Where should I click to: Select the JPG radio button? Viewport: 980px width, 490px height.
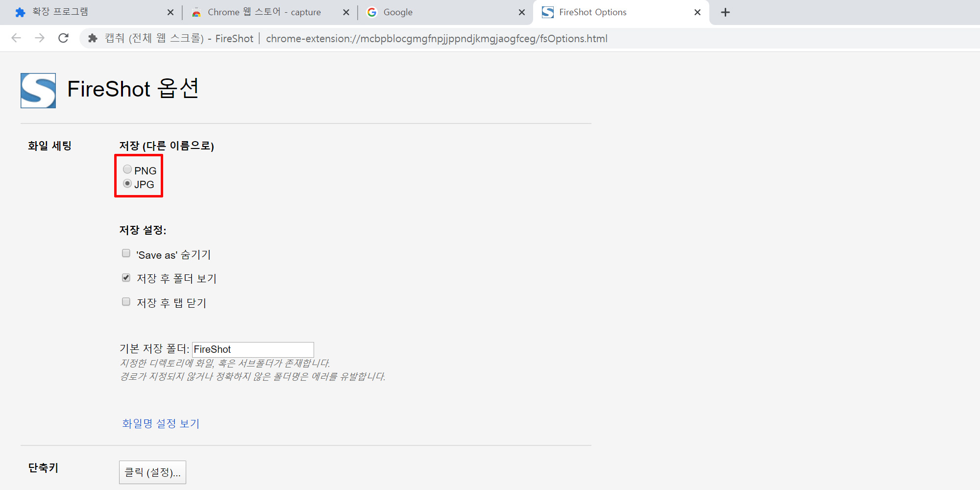point(127,184)
